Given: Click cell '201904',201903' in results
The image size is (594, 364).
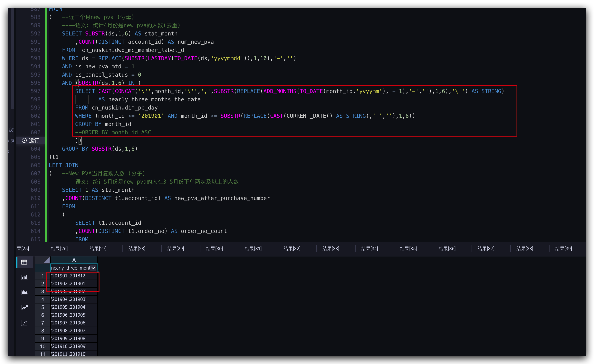Looking at the screenshot, I should (69, 299).
